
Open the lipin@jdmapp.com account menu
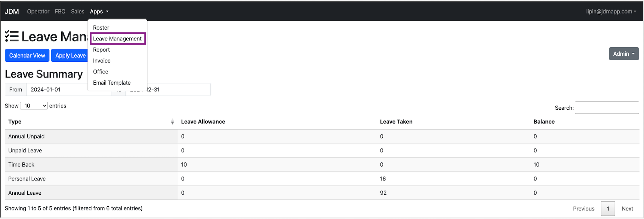click(x=611, y=12)
